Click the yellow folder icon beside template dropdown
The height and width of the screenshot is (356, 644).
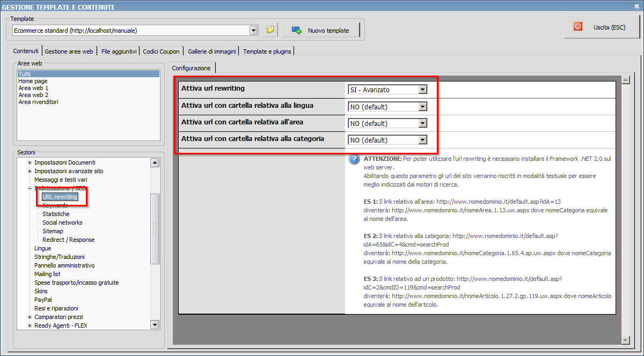point(270,30)
